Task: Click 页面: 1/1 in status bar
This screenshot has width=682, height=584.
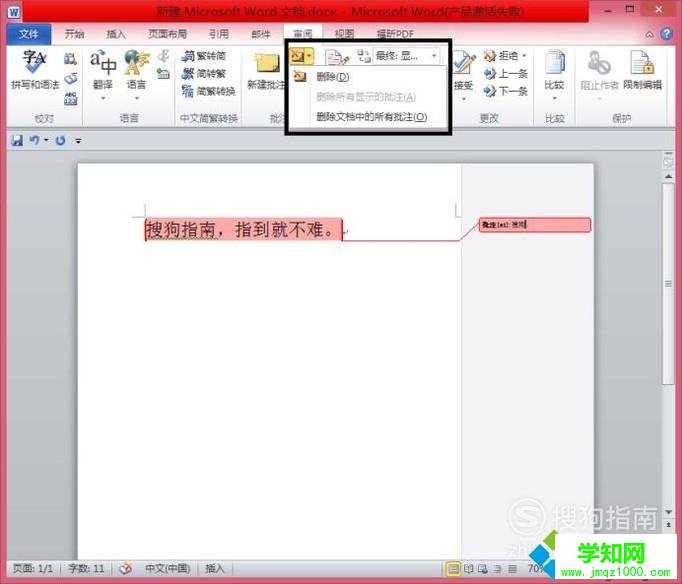Action: [33, 568]
